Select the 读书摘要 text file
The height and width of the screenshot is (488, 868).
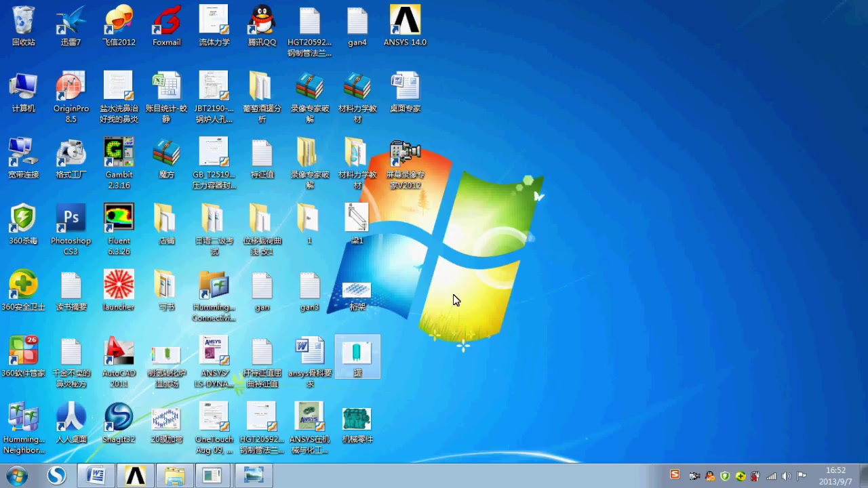point(71,291)
